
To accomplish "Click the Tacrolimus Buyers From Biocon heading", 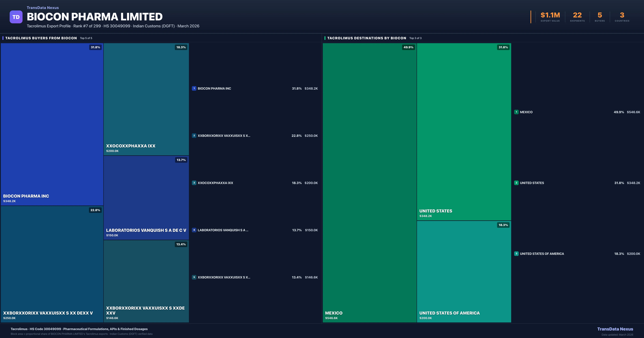I will pyautogui.click(x=41, y=38).
